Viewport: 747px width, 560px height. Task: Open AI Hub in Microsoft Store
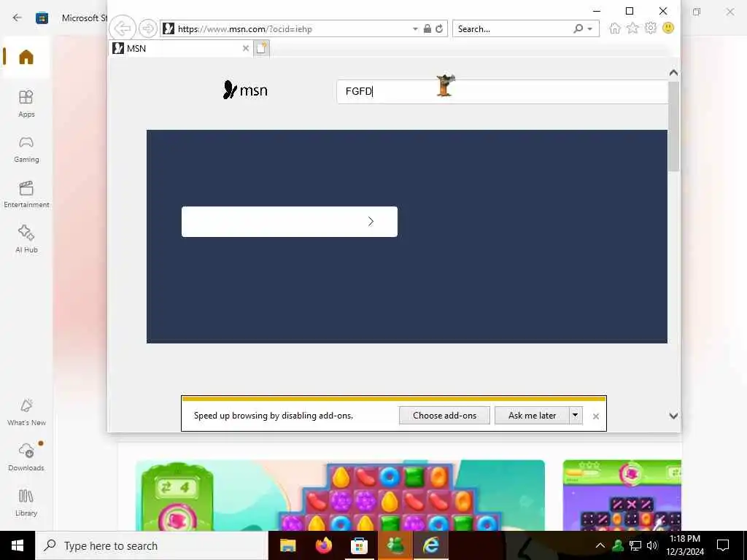click(26, 239)
